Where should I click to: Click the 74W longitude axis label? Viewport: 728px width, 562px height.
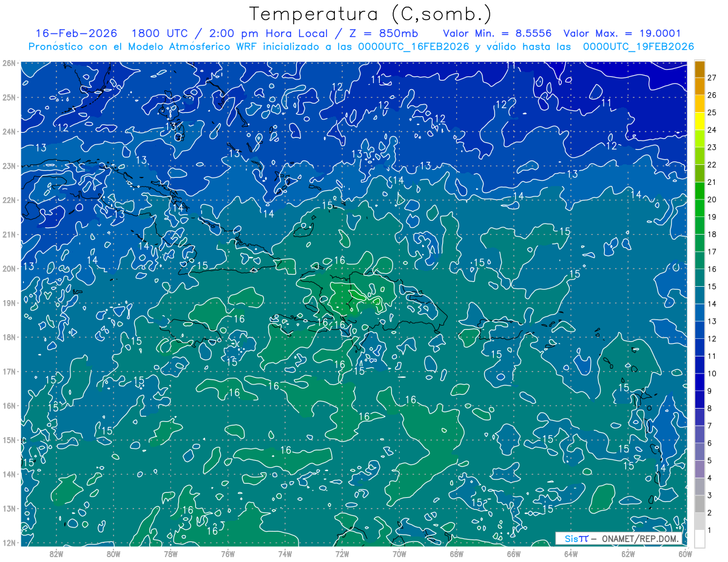click(285, 554)
